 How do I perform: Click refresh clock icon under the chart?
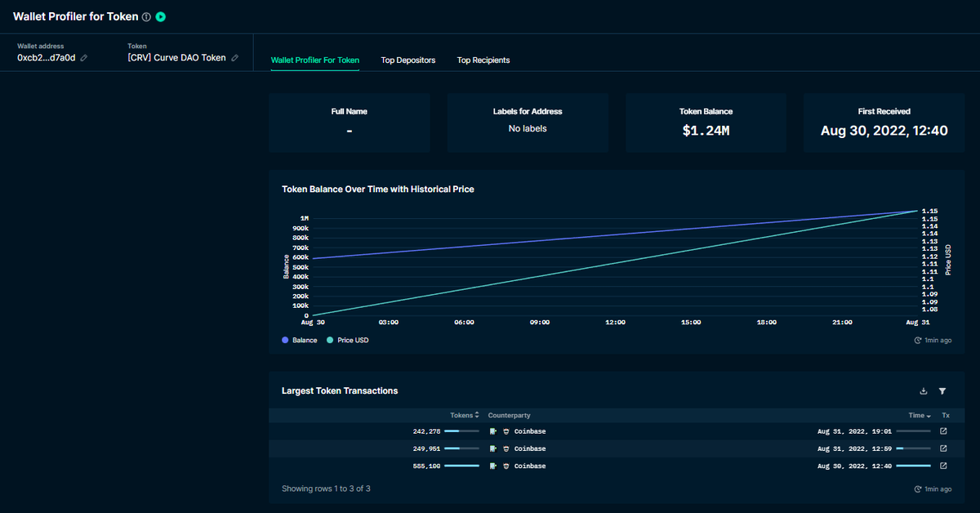[918, 340]
